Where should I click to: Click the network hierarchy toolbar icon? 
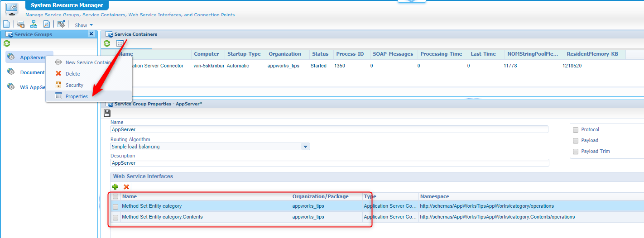pos(34,24)
